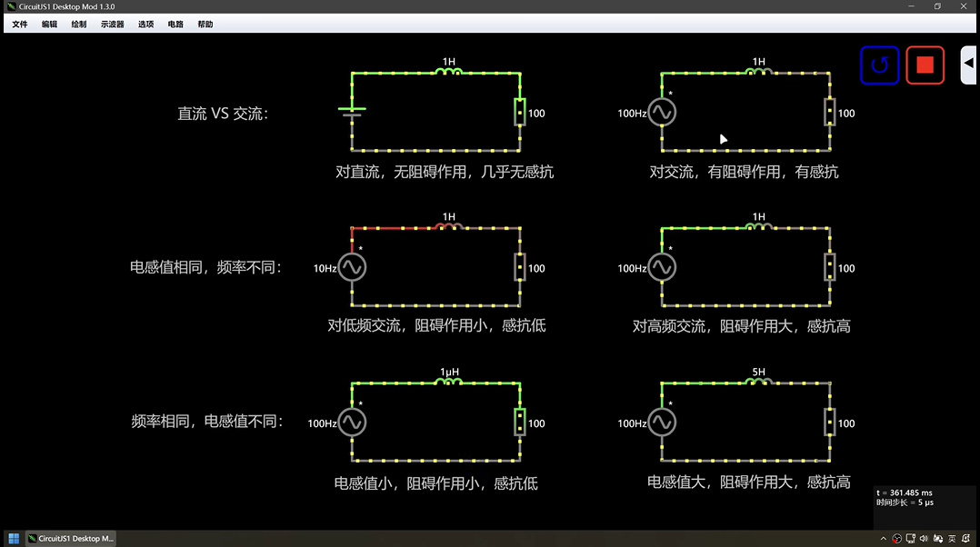Select the 100 ohm resistor in the 1µH circuit
The height and width of the screenshot is (547, 980).
pos(519,423)
